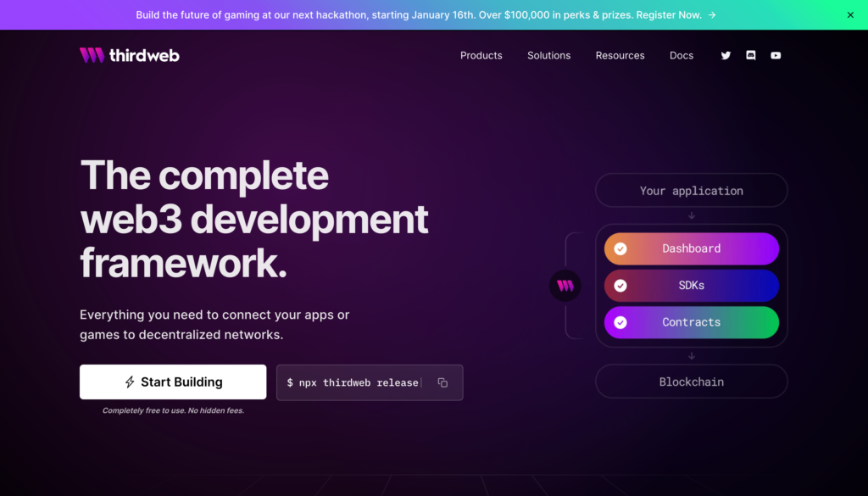Open the YouTube channel icon
Screen dimensions: 868x496
click(776, 55)
